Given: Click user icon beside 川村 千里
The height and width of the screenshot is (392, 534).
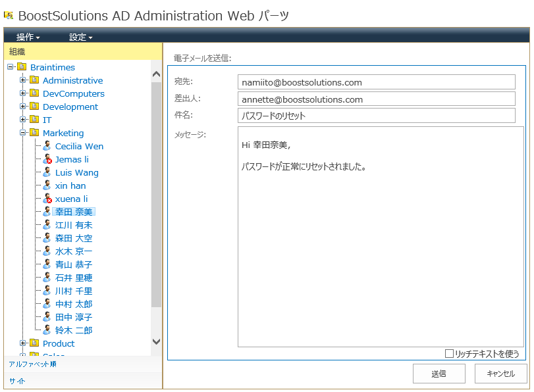Looking at the screenshot, I should click(x=47, y=290).
